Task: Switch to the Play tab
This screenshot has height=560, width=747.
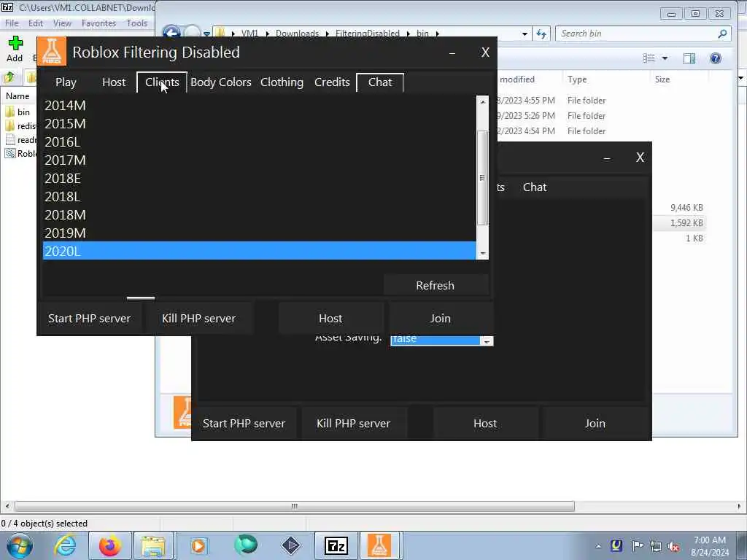Action: point(66,82)
